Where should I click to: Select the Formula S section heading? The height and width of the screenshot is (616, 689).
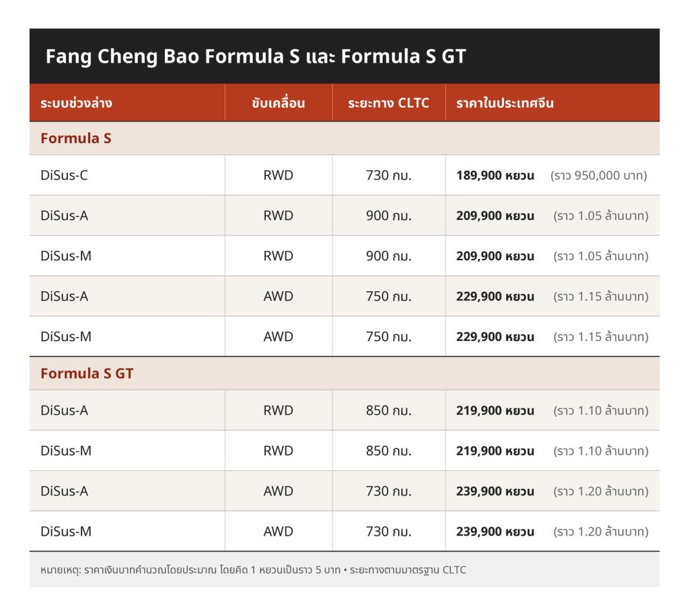(x=75, y=139)
